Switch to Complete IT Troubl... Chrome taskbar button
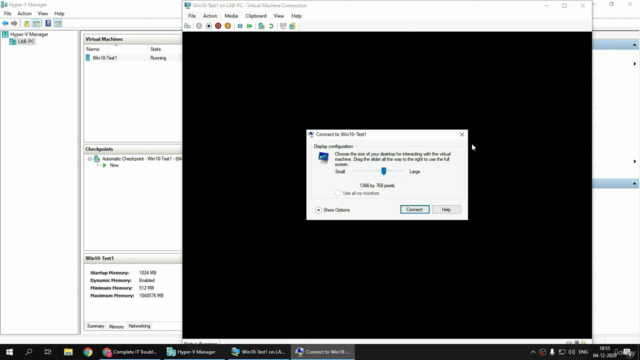 tap(130, 352)
